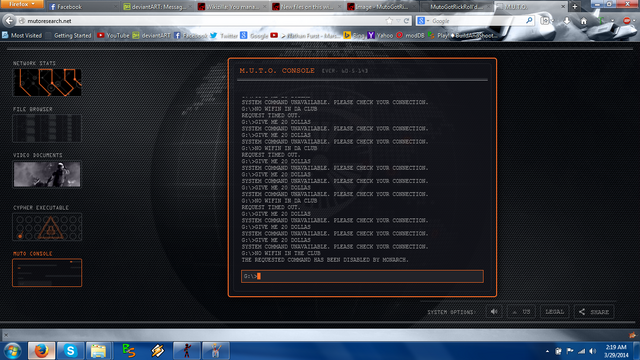
Task: Launch the Cypher Executable icon
Action: coord(47,227)
